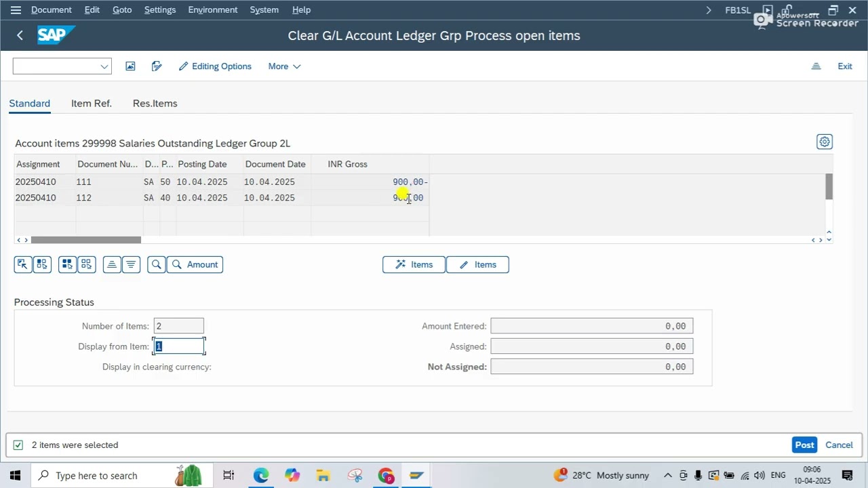The image size is (868, 488).
Task: Click the Display from Item input field
Action: click(179, 346)
